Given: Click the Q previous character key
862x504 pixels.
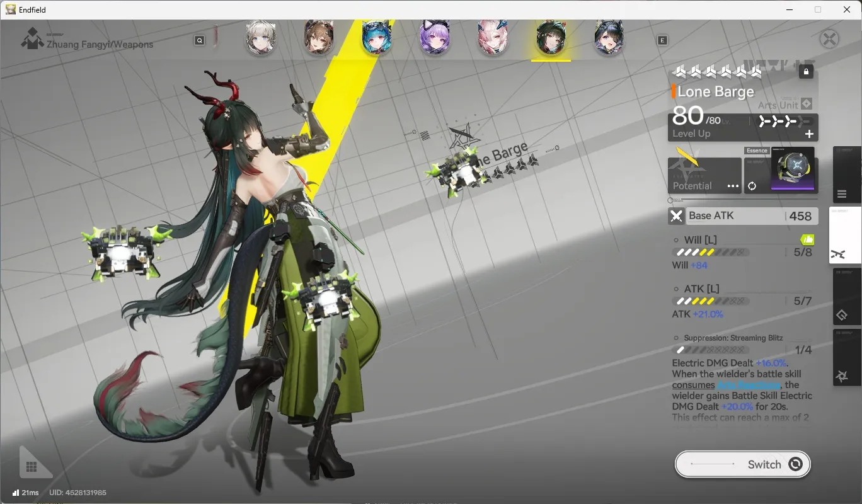Looking at the screenshot, I should (x=199, y=40).
